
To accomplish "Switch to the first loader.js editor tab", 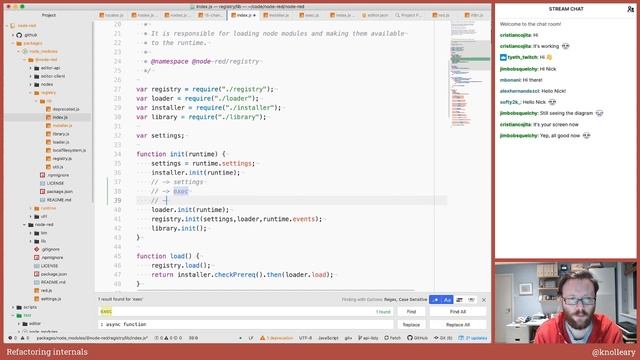I will tap(111, 15).
